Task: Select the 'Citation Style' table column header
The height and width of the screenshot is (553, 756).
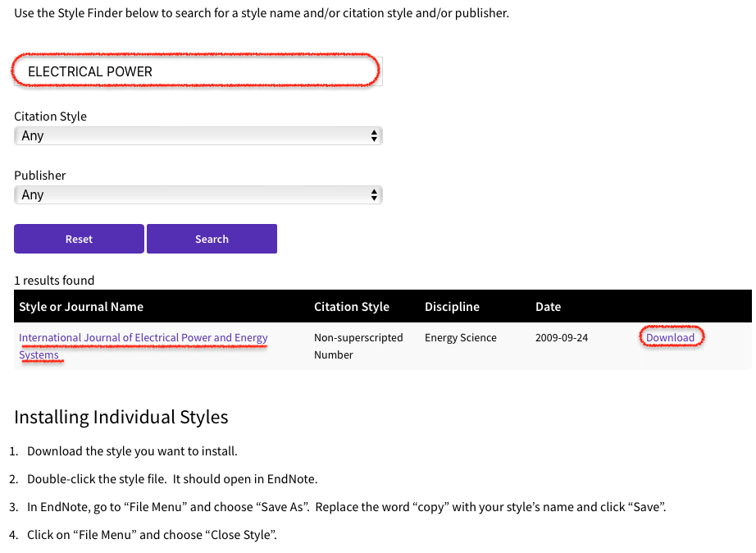Action: pyautogui.click(x=352, y=307)
